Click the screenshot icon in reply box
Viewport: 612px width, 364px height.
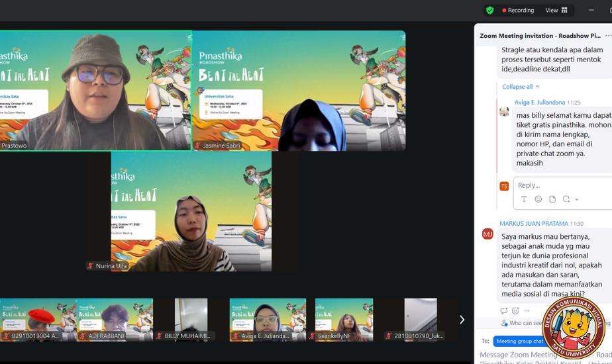pos(566,199)
